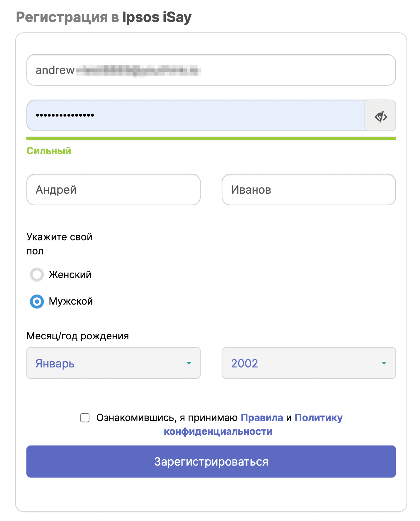420x521 pixels.
Task: Click the "Женский" label text
Action: coord(70,274)
